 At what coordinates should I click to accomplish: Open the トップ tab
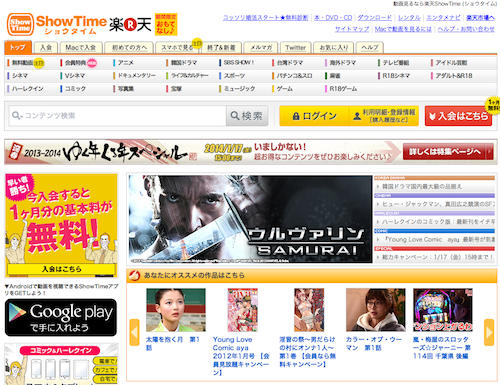click(x=18, y=47)
